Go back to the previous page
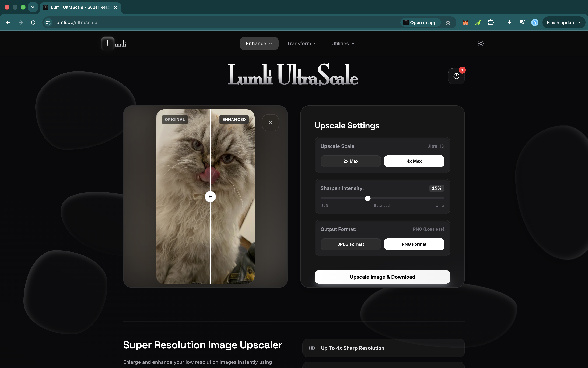This screenshot has height=368, width=588. tap(8, 22)
